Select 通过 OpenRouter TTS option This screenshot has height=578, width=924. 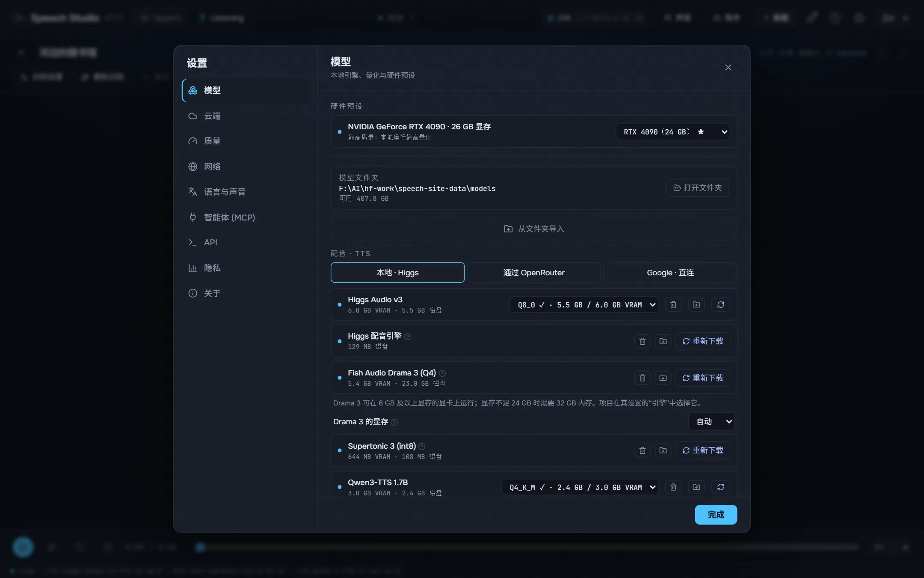pyautogui.click(x=534, y=273)
